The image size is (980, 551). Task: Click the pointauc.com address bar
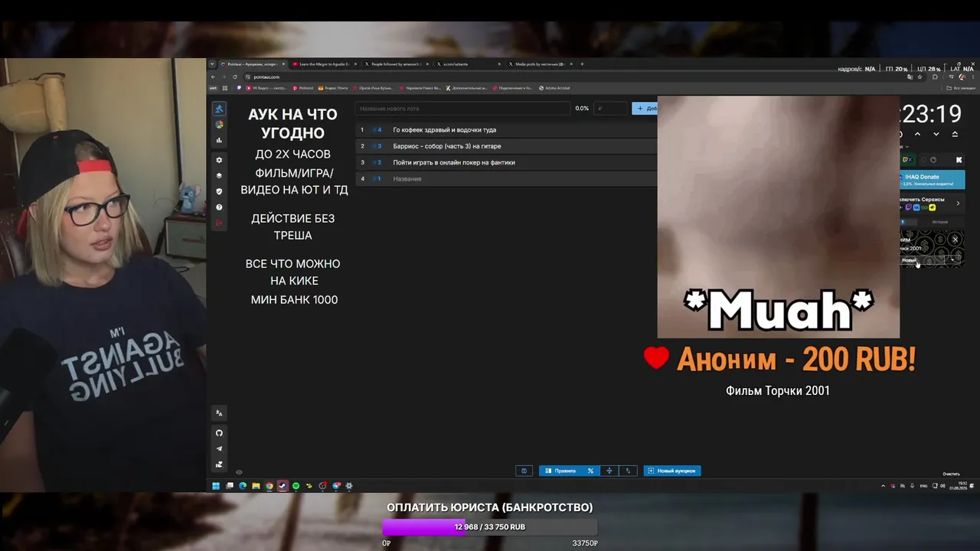[574, 77]
